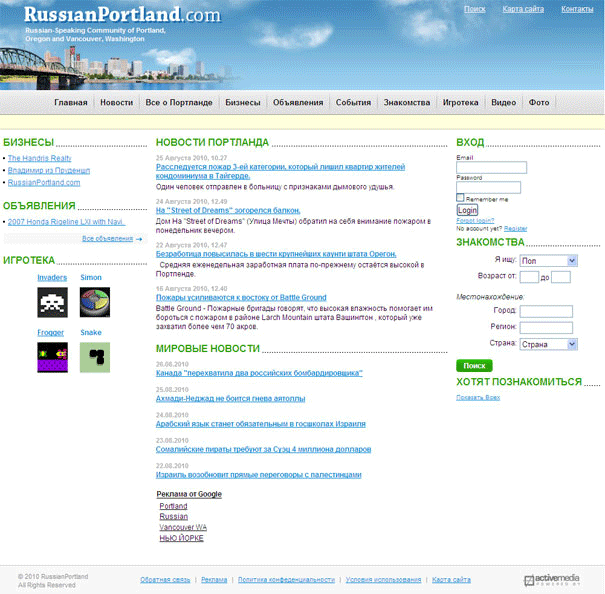Open Игротека in navigation bar

(x=460, y=103)
